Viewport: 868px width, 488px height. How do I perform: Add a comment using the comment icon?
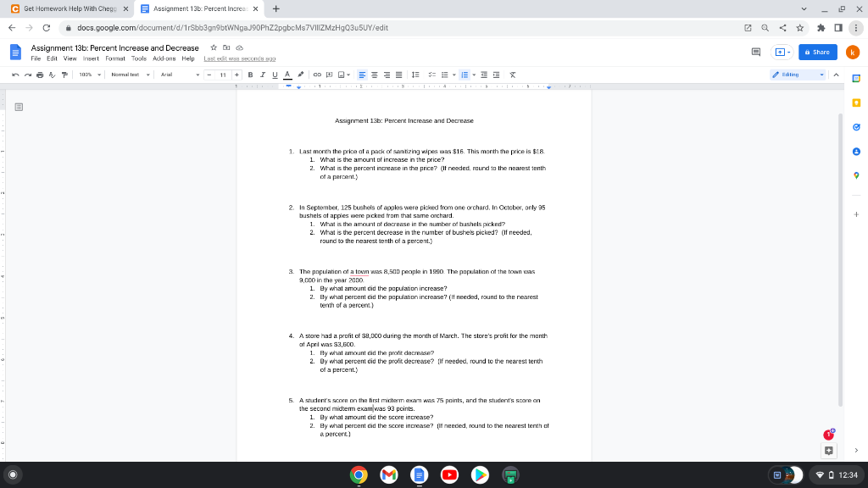(x=330, y=75)
